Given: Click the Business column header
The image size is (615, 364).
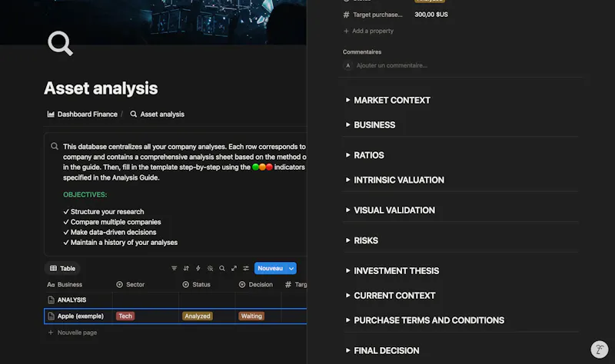Looking at the screenshot, I should click(65, 284).
